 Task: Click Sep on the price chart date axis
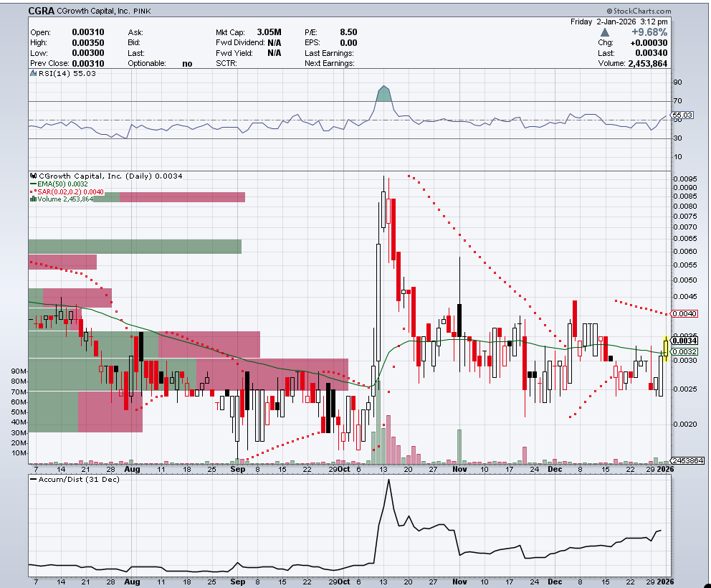coord(238,469)
